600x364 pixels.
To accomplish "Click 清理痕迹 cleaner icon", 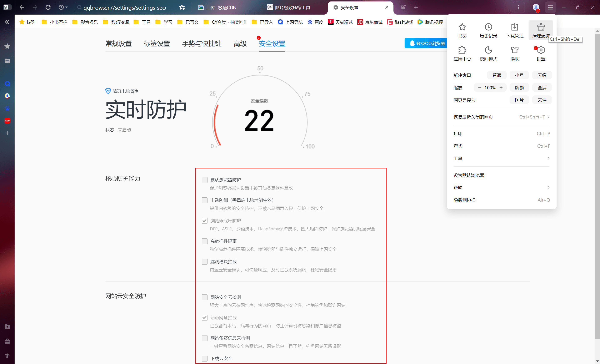I will pyautogui.click(x=541, y=27).
